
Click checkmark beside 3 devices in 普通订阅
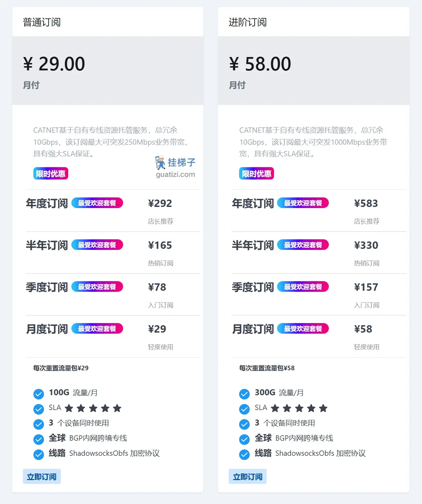(39, 424)
